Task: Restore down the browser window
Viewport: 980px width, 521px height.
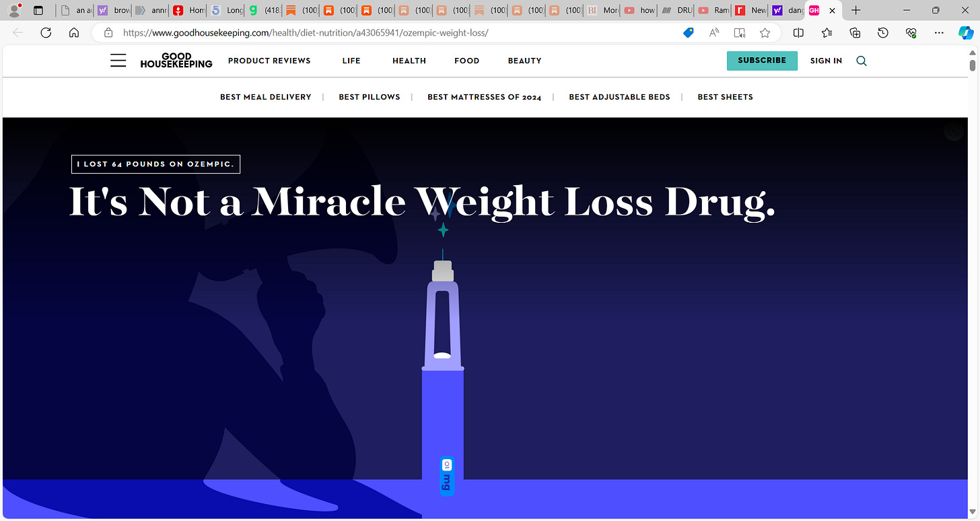Action: 936,10
